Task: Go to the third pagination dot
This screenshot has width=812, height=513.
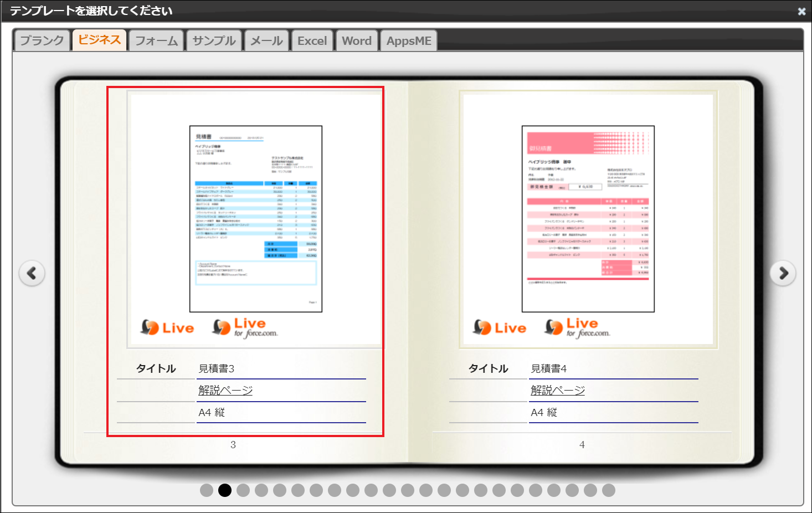Action: [243, 490]
